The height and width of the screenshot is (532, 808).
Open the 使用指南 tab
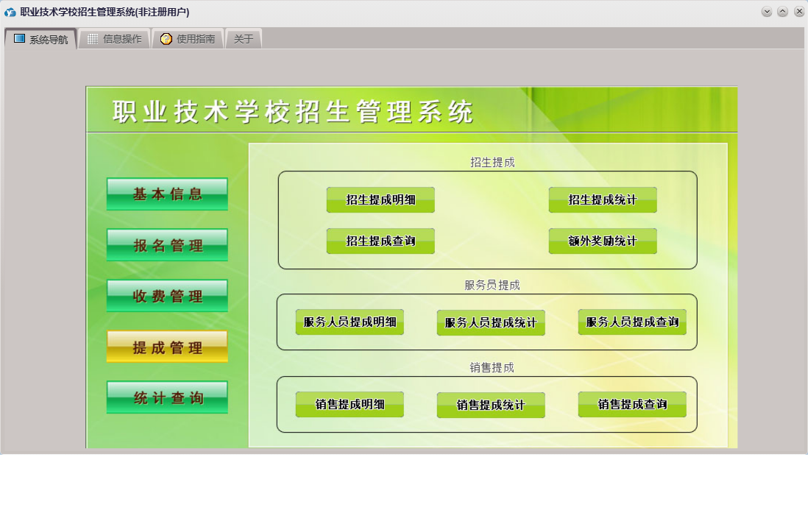(188, 39)
